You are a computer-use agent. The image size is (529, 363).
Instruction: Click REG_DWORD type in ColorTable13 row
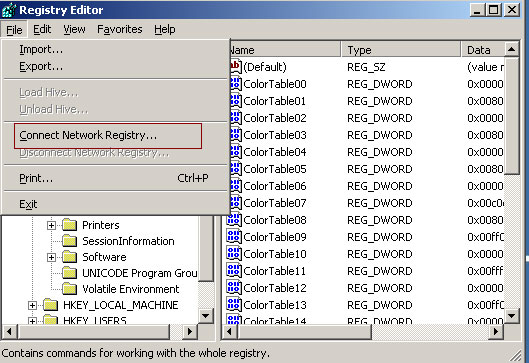click(380, 305)
